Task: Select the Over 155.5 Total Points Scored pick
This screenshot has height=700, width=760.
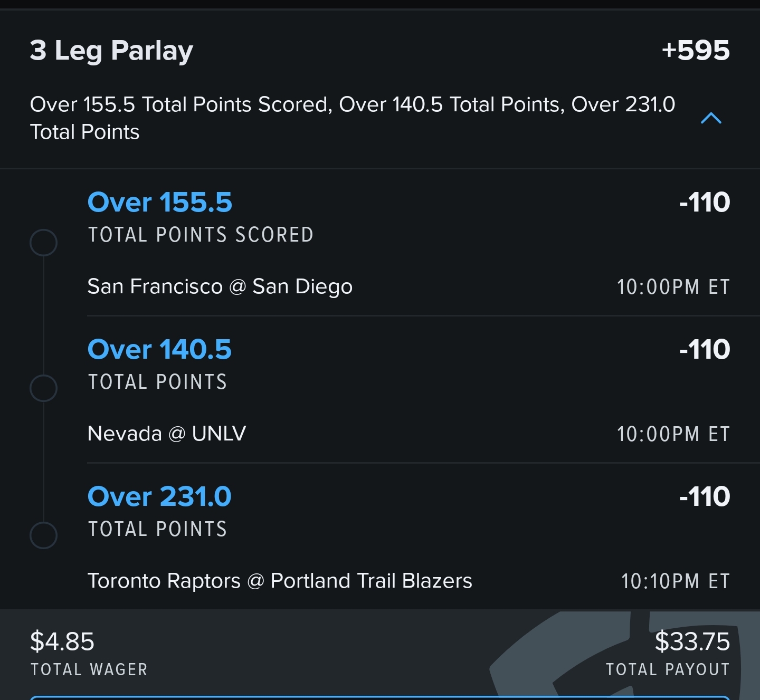Action: pos(159,202)
